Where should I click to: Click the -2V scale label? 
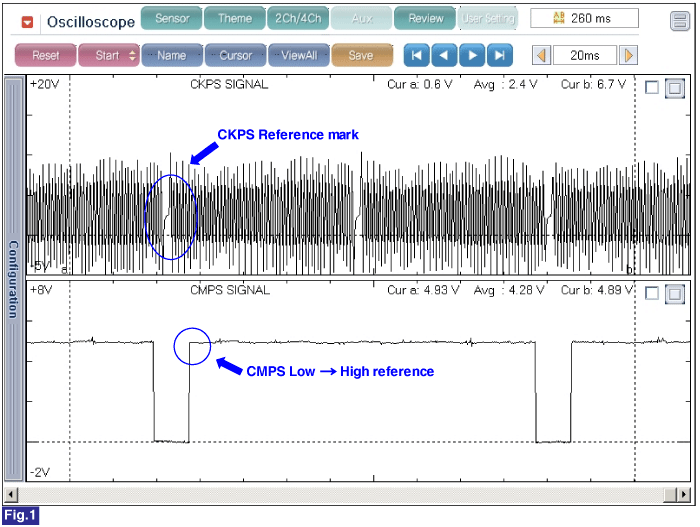click(40, 472)
